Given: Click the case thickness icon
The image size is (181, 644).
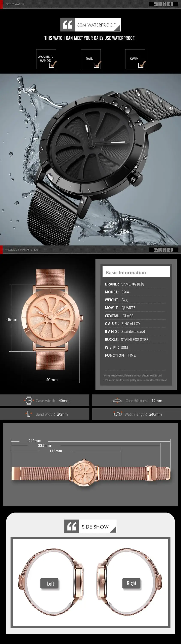Looking at the screenshot, I should (117, 401).
